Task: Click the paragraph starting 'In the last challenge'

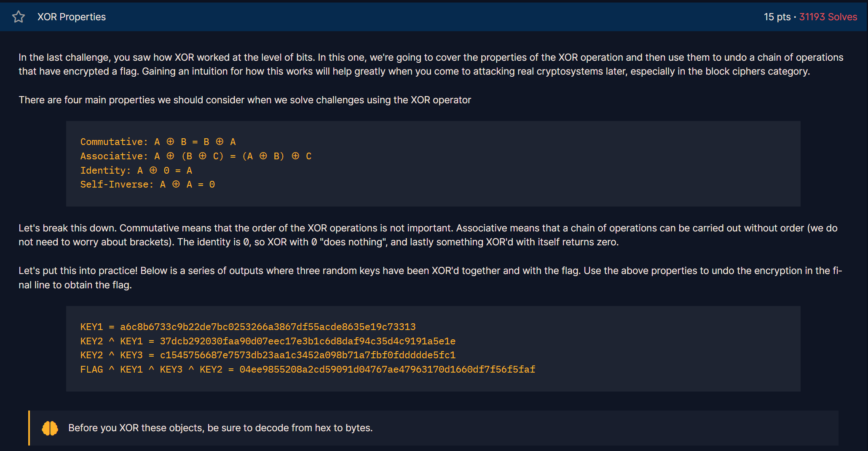Action: pyautogui.click(x=431, y=64)
